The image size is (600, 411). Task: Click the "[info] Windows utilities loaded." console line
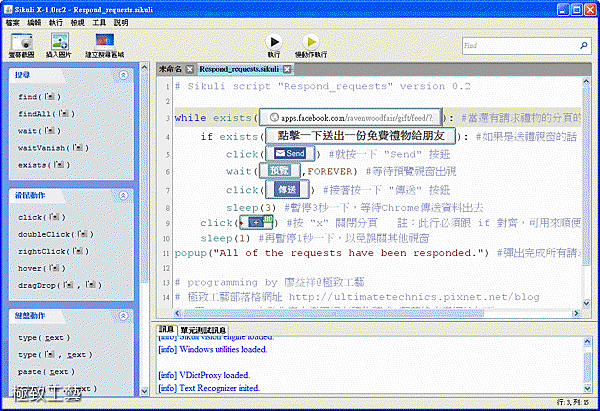(x=213, y=349)
